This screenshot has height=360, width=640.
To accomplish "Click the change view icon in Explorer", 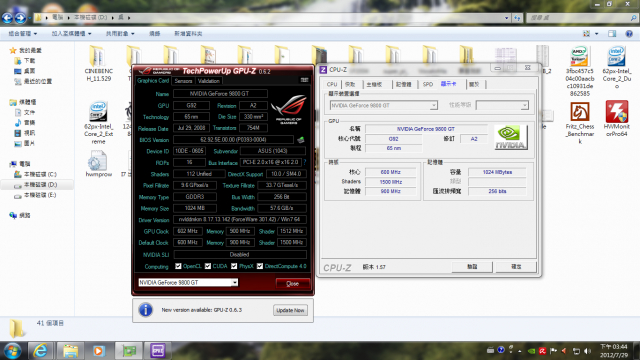I will pyautogui.click(x=587, y=33).
